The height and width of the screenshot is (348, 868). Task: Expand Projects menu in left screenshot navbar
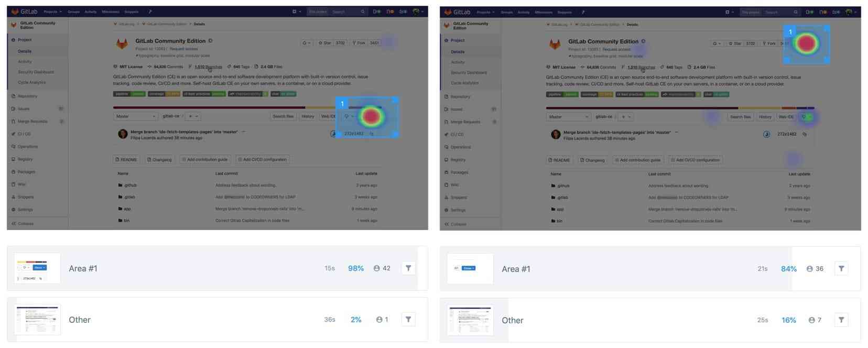52,12
